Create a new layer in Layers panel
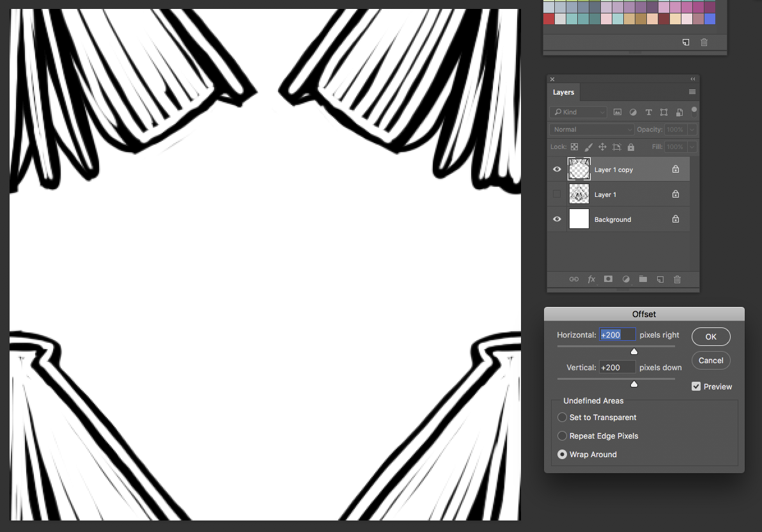762x532 pixels. click(660, 279)
